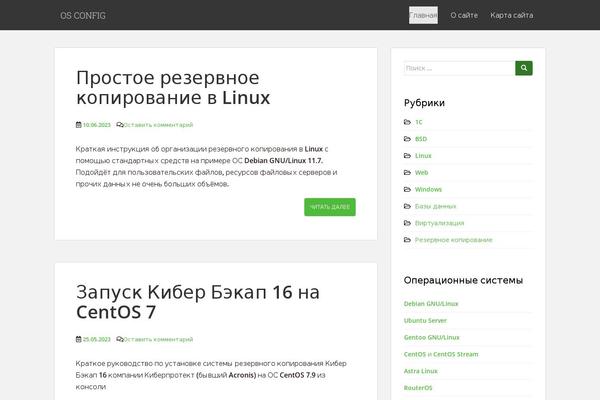Click folder icon beside Базы данных
600x400 pixels.
pos(407,206)
